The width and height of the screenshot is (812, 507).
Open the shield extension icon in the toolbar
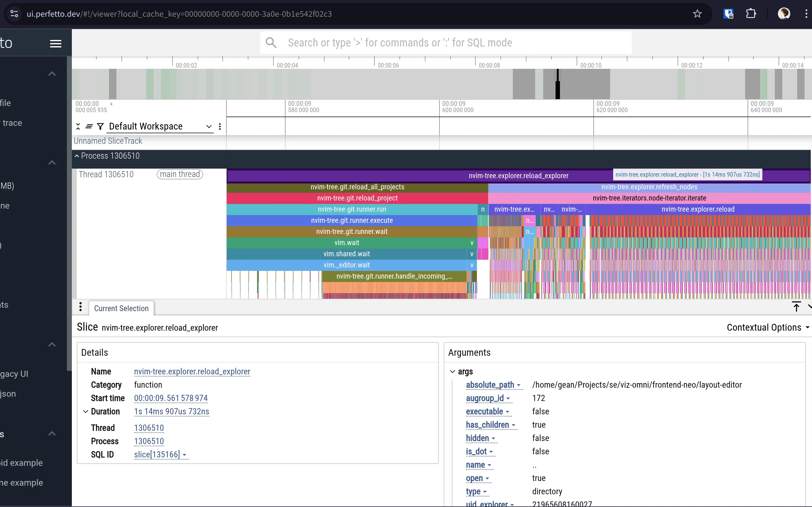tap(728, 14)
